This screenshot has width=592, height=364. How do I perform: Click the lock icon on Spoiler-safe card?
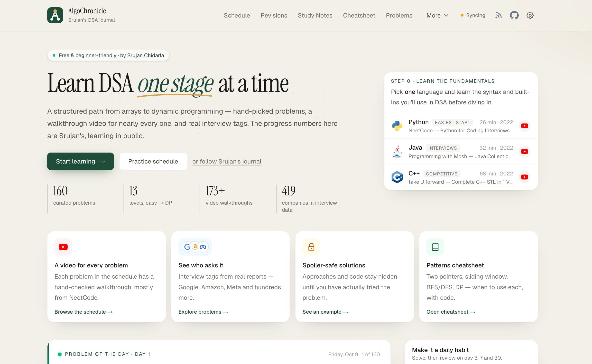311,247
